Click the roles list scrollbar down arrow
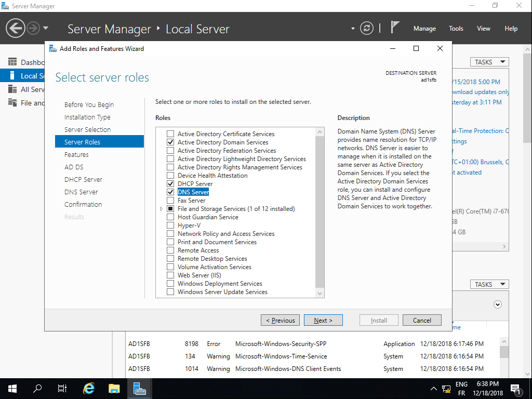532x399 pixels. coord(320,294)
